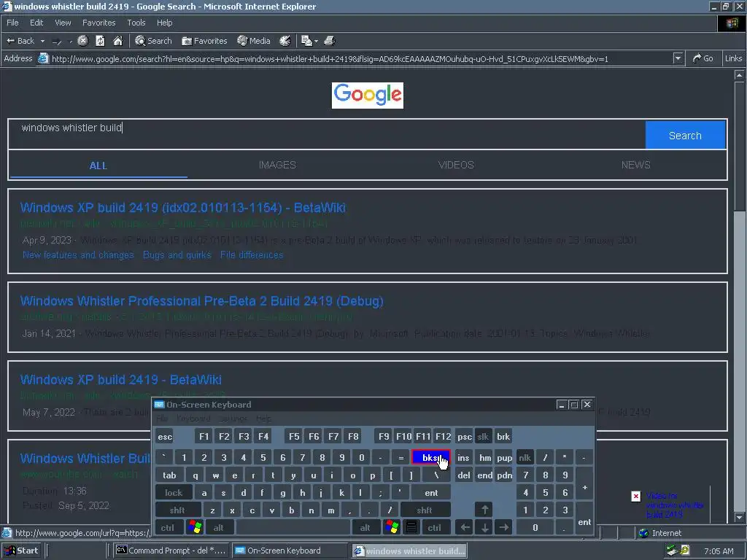Toggle the left alt key on keyboard

tap(219, 527)
